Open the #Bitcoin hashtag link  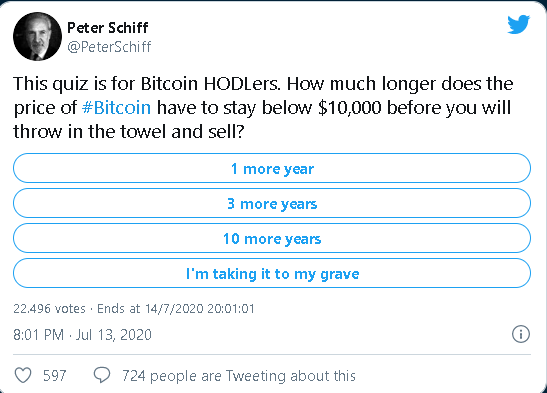[x=117, y=107]
